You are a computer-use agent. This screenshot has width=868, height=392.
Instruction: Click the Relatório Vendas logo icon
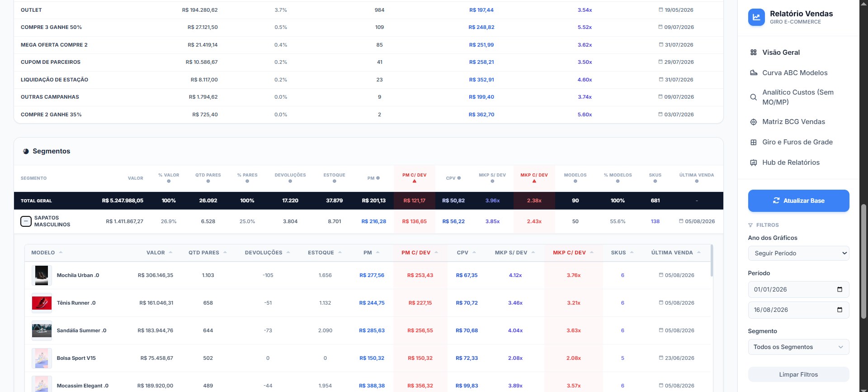click(x=756, y=17)
